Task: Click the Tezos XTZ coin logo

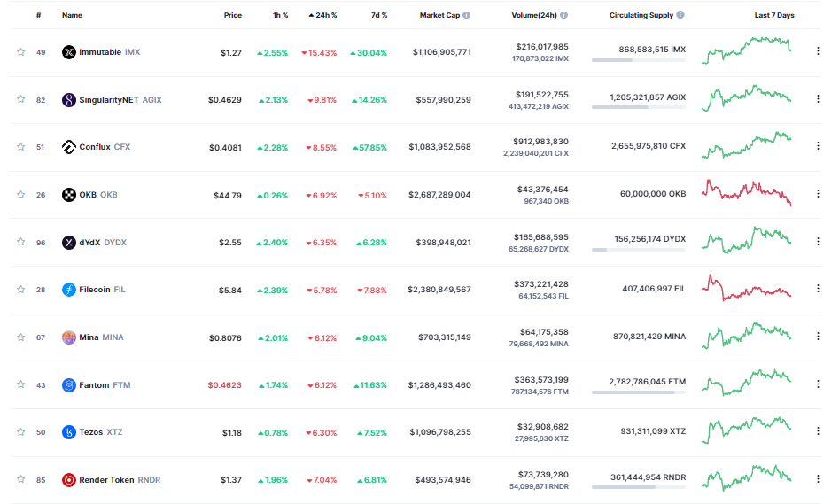Action: tap(68, 431)
